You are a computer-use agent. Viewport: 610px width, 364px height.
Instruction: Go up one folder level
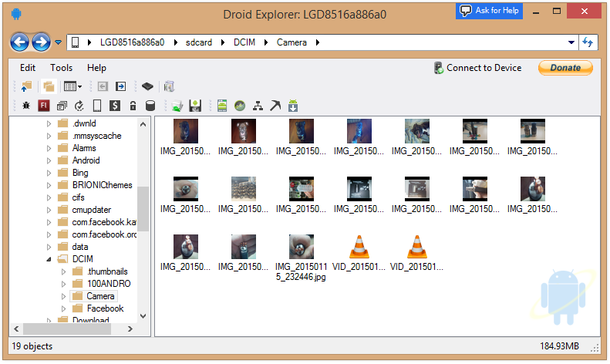pyautogui.click(x=26, y=86)
